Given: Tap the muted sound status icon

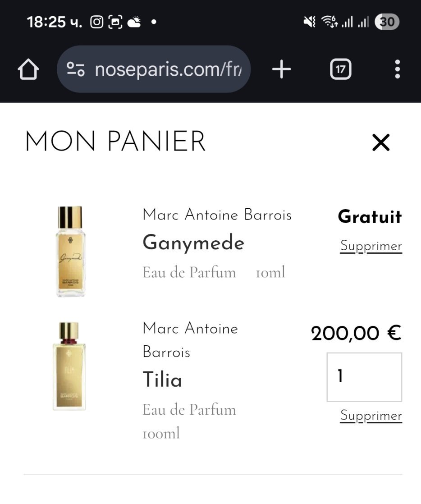Looking at the screenshot, I should point(310,22).
